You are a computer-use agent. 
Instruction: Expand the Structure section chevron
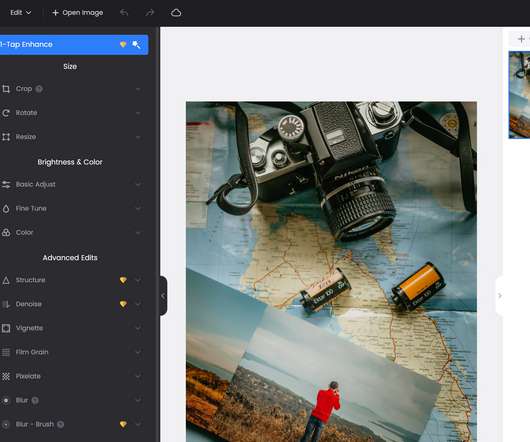138,280
